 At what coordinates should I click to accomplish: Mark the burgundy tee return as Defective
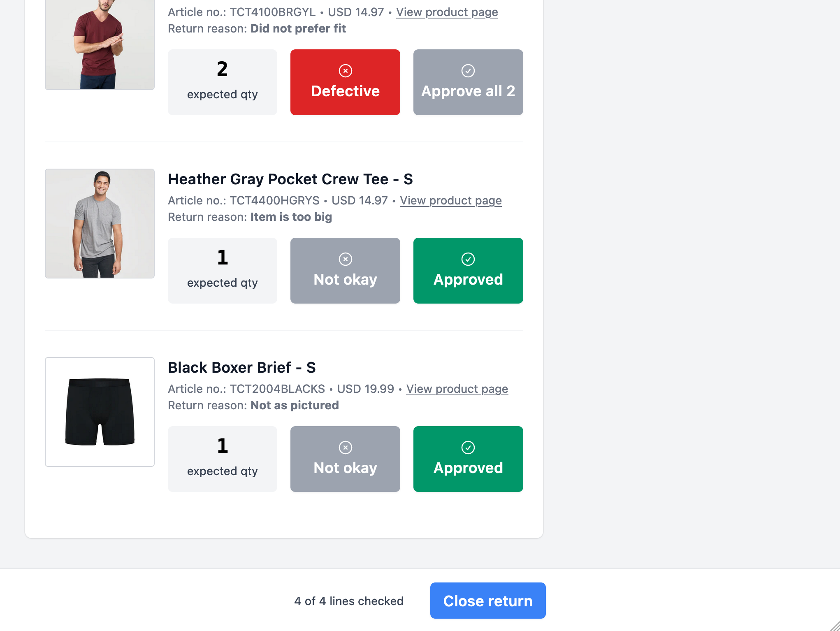pyautogui.click(x=345, y=82)
